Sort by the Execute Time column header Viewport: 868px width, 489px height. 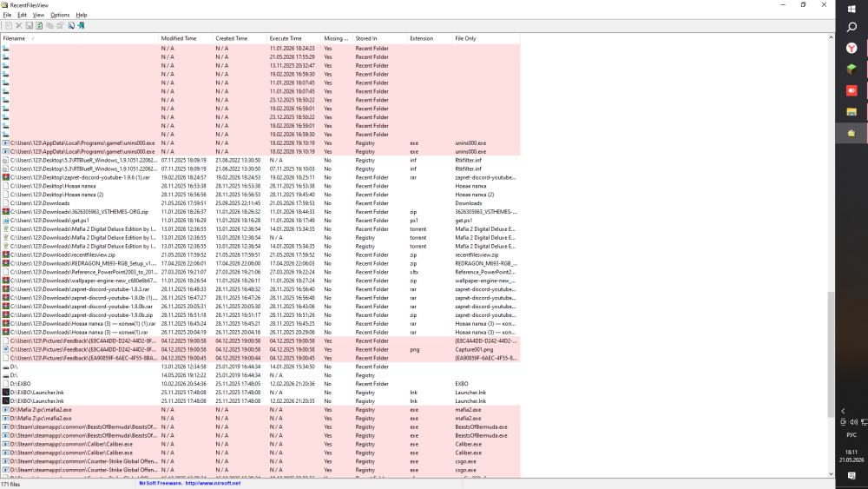(293, 39)
